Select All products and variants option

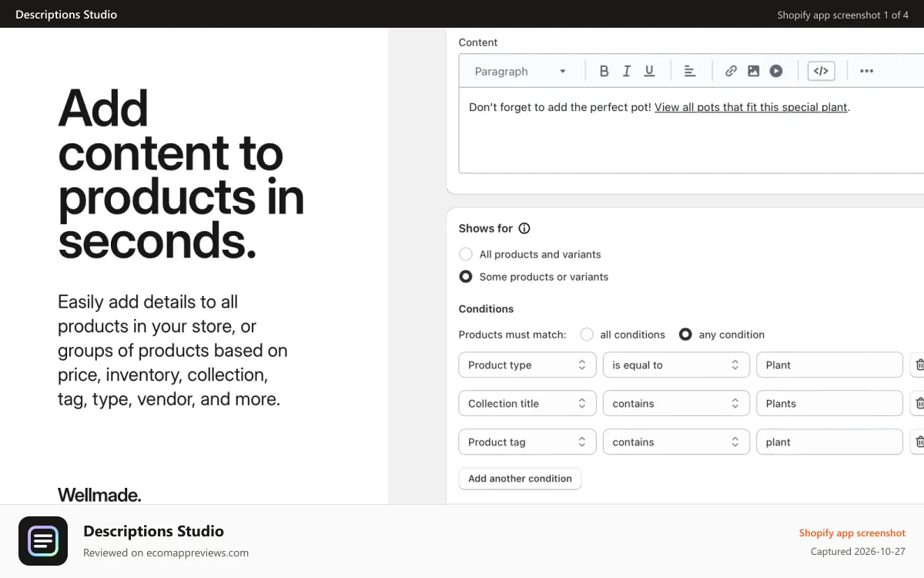coord(465,254)
